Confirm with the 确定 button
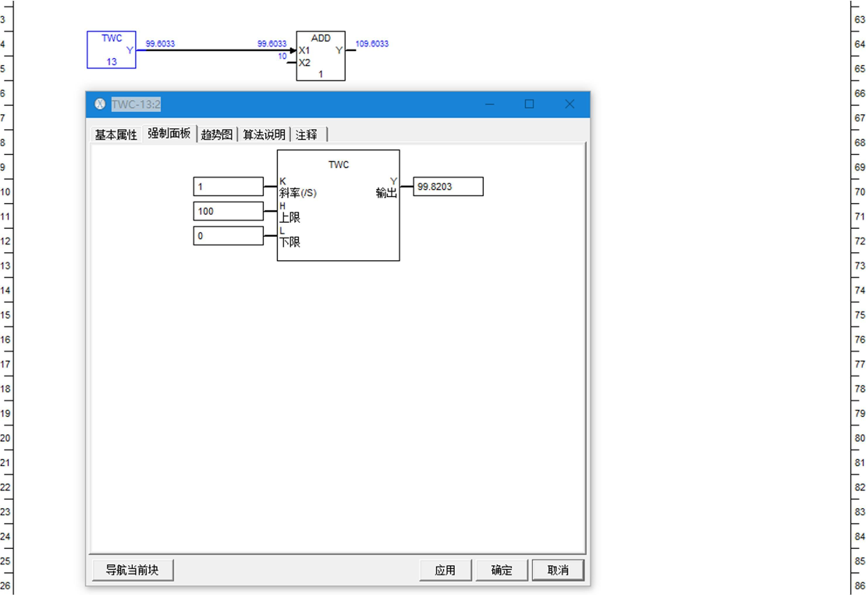The height and width of the screenshot is (595, 868). pyautogui.click(x=501, y=570)
